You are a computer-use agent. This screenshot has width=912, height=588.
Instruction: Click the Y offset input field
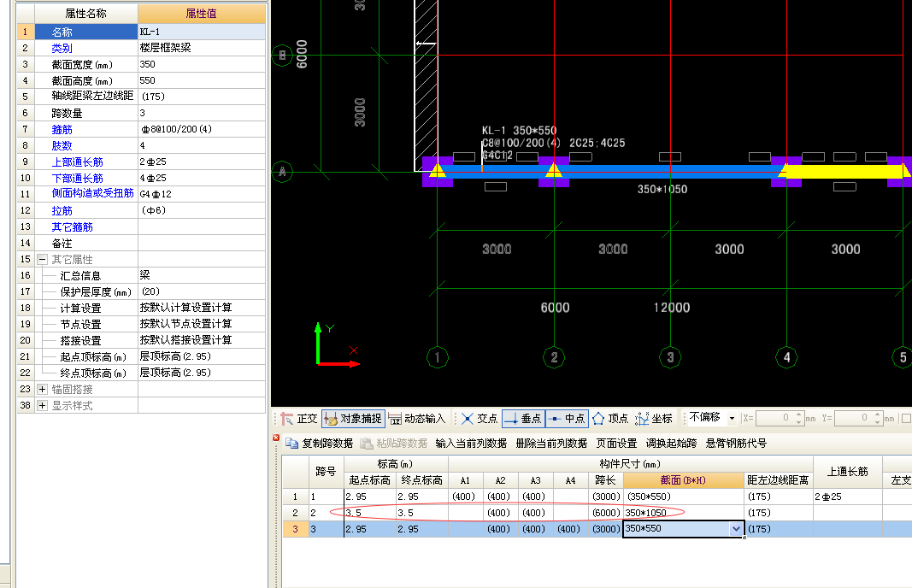(853, 418)
